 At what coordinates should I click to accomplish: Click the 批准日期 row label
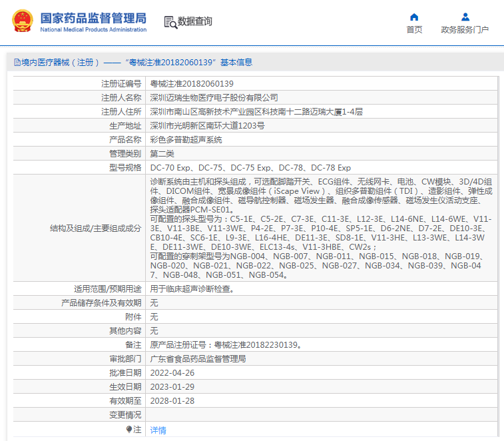125,373
